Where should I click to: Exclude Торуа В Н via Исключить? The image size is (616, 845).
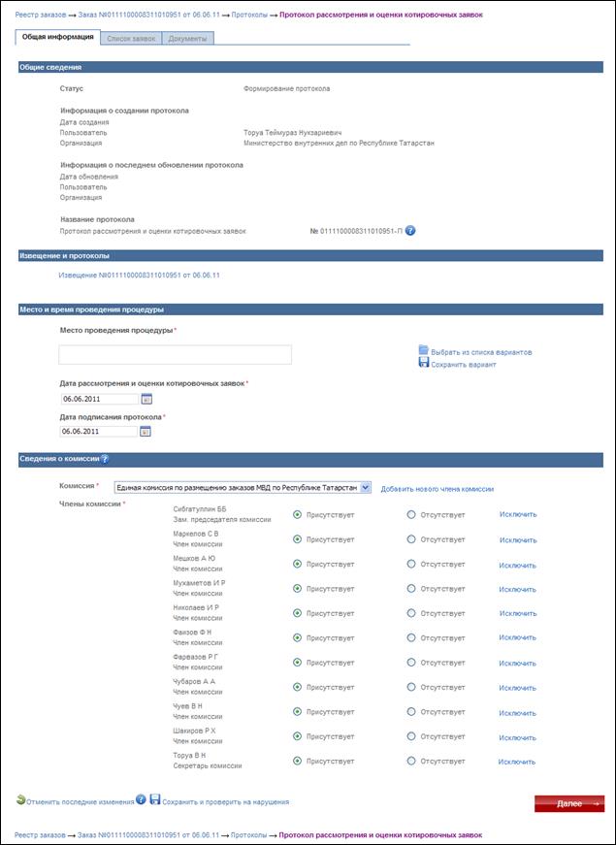tap(517, 762)
